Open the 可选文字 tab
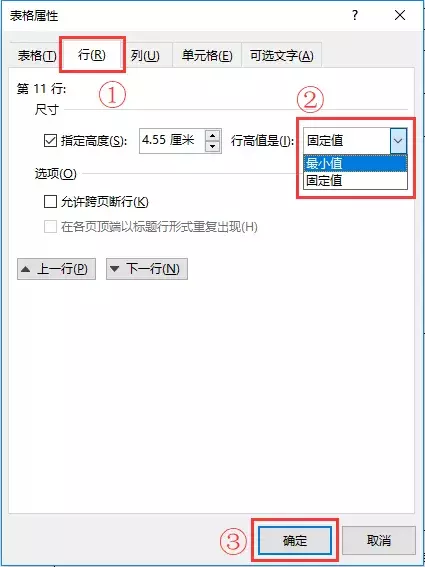This screenshot has width=425, height=567. [281, 56]
